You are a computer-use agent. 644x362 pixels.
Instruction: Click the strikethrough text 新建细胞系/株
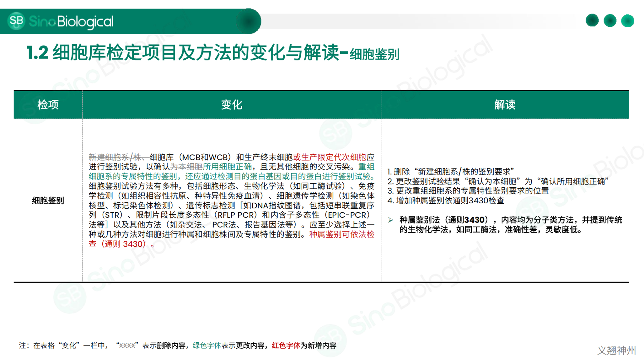tap(118, 157)
